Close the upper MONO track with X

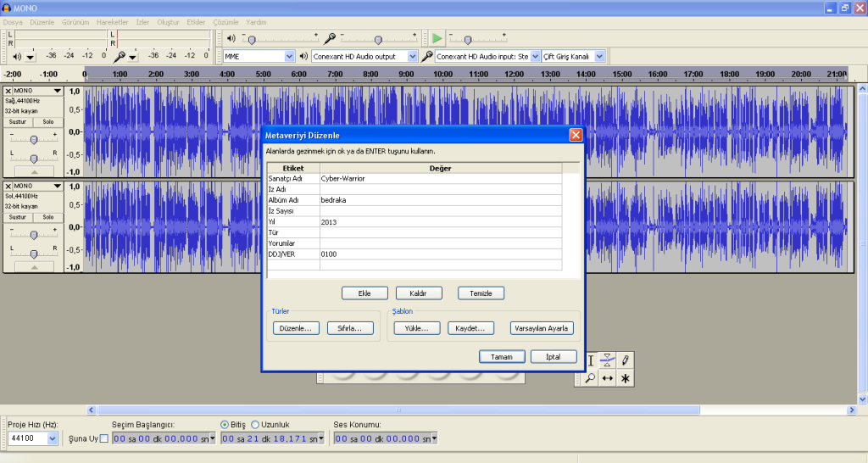point(8,91)
